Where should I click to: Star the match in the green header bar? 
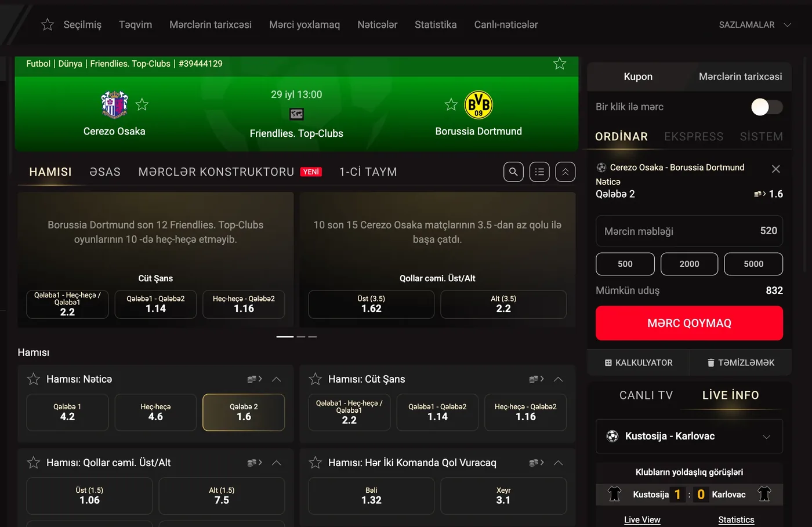560,64
